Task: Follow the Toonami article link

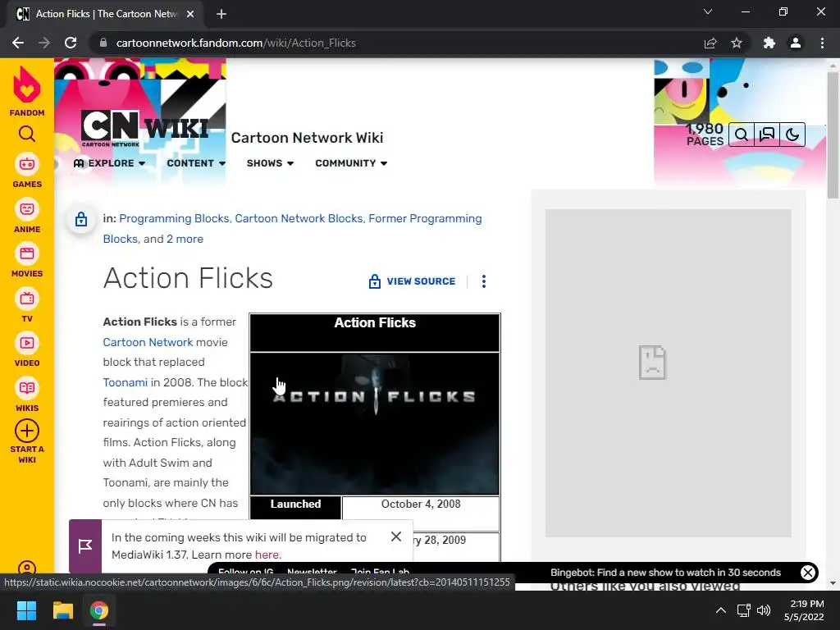Action: pos(126,382)
